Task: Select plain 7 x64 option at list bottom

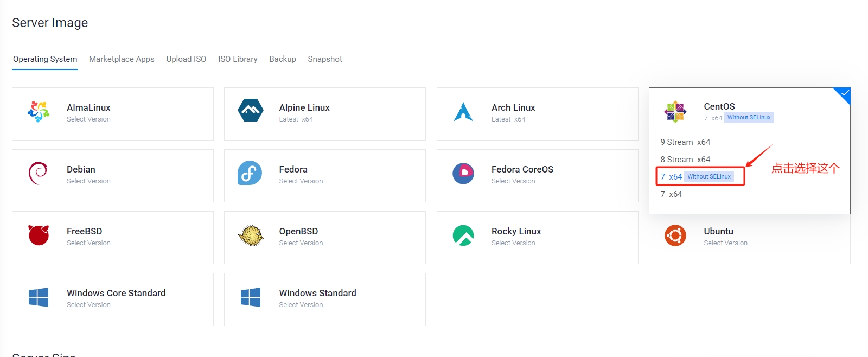Action: [671, 194]
